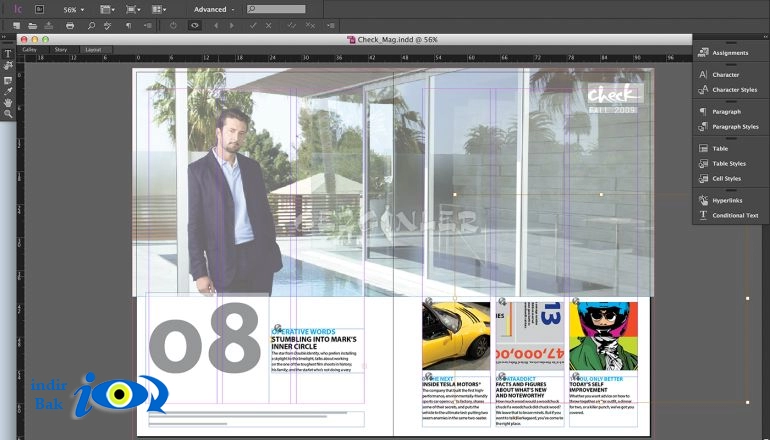Click the large gray '08' number
This screenshot has width=770, height=440.
point(204,338)
